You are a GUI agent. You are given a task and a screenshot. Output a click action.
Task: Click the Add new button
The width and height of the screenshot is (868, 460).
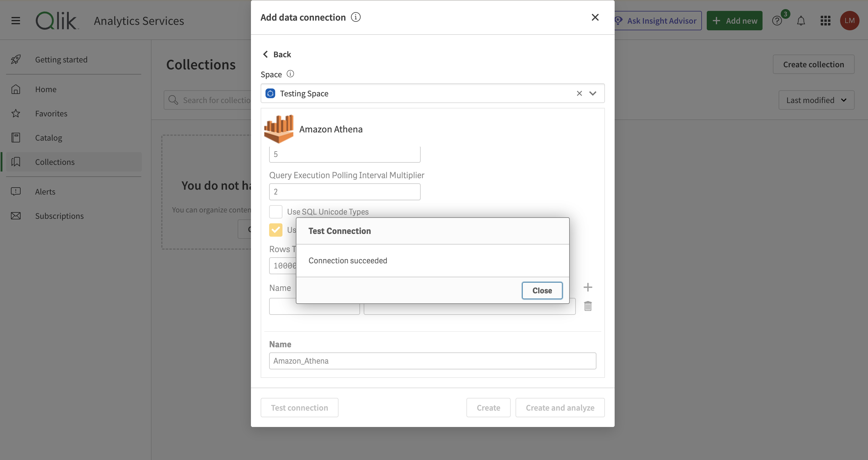coord(734,21)
